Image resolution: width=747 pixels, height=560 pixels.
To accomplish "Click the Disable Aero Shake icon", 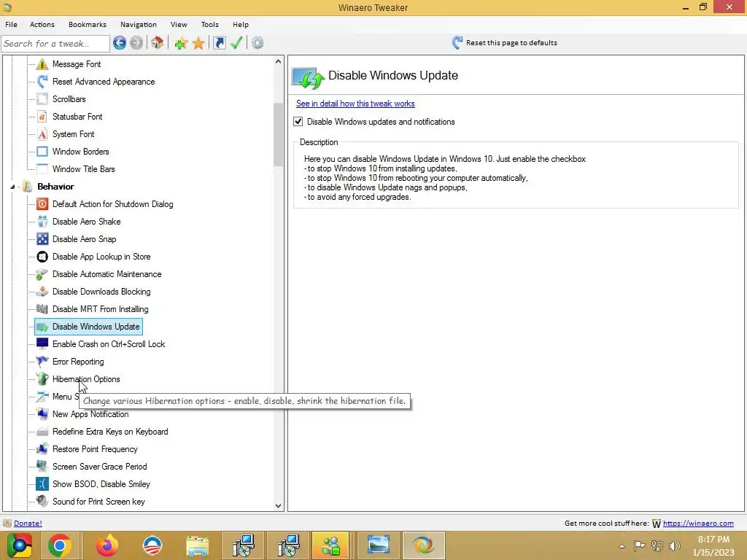I will click(x=42, y=222).
